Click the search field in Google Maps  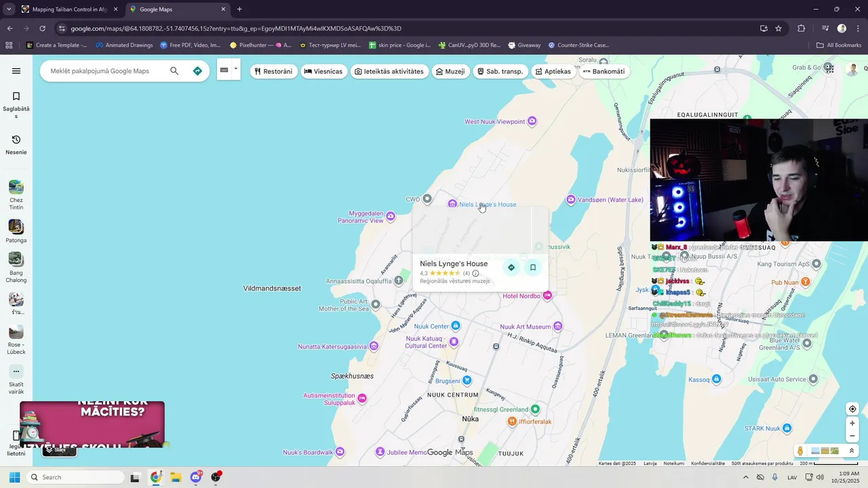click(x=102, y=71)
